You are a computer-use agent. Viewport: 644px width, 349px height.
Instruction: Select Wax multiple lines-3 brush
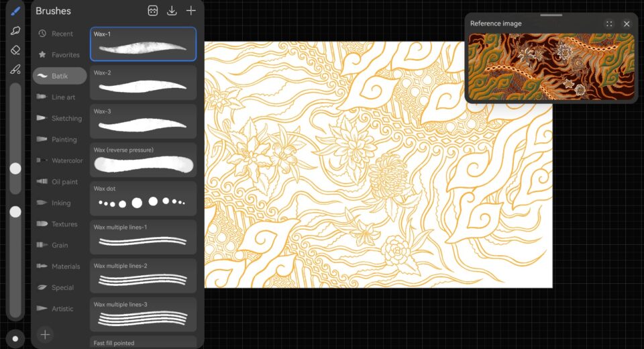(143, 314)
